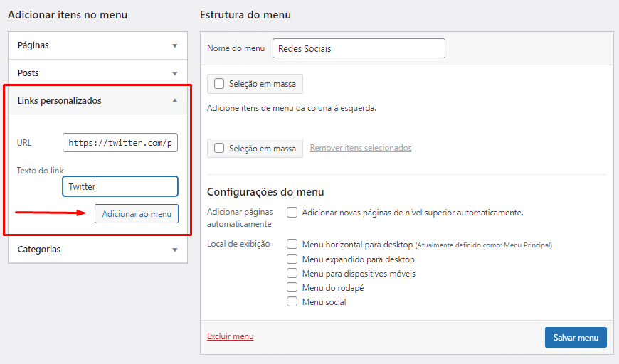Enable Menu para dispositivos móveis
Image resolution: width=619 pixels, height=364 pixels.
click(292, 274)
